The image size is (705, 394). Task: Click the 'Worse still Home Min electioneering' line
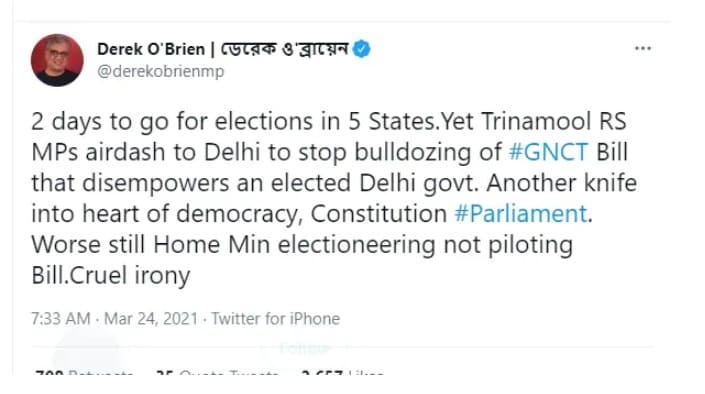coord(302,245)
